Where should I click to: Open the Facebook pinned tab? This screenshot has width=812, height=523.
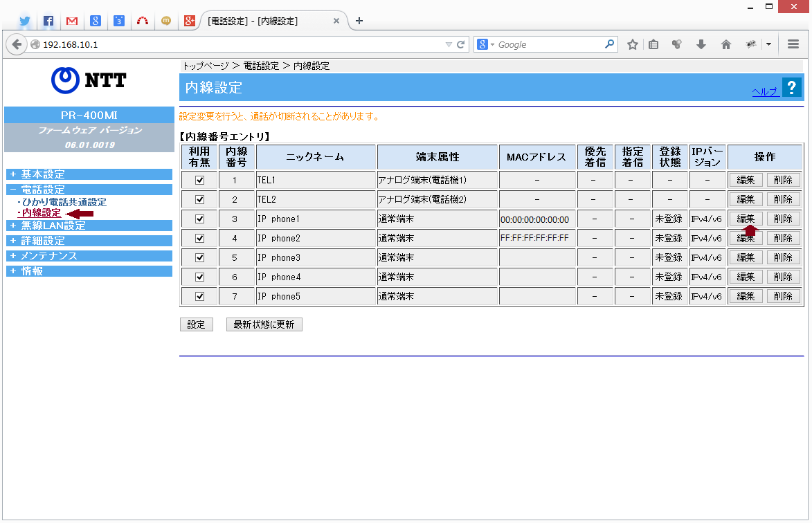click(48, 21)
